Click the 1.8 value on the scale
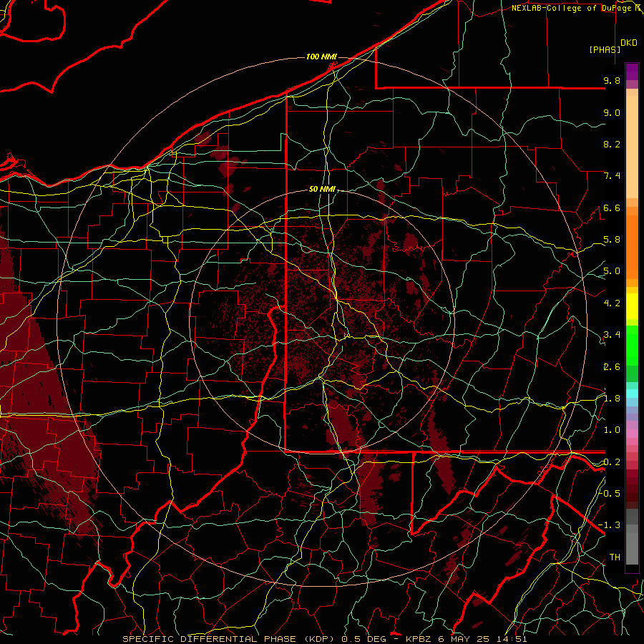This screenshot has width=644, height=644. [612, 399]
